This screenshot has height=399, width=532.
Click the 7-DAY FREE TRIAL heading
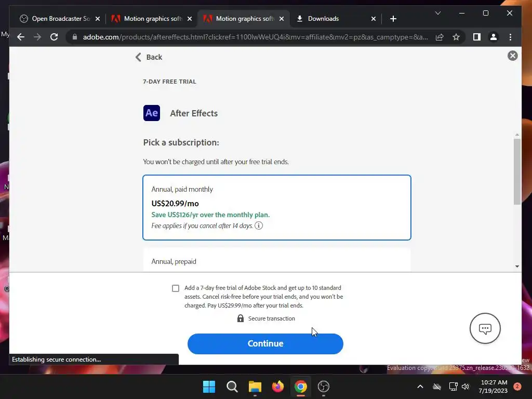coord(170,82)
